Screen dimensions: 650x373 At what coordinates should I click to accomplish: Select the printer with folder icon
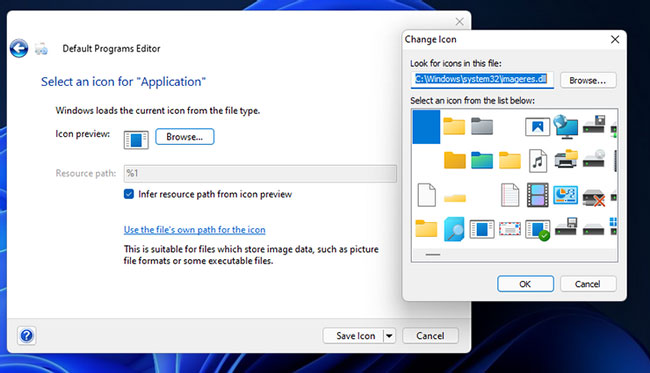pos(566,159)
